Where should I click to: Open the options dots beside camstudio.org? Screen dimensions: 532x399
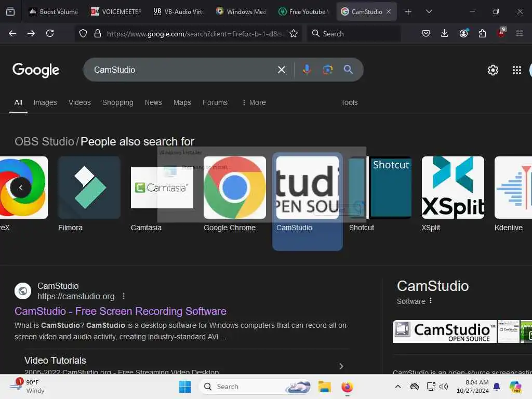coord(124,296)
